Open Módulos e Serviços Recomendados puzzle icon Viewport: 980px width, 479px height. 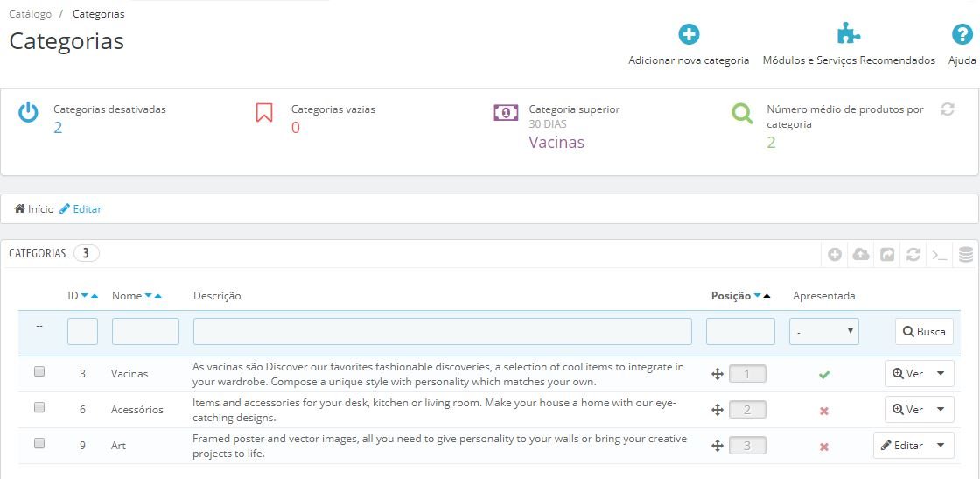[x=848, y=35]
